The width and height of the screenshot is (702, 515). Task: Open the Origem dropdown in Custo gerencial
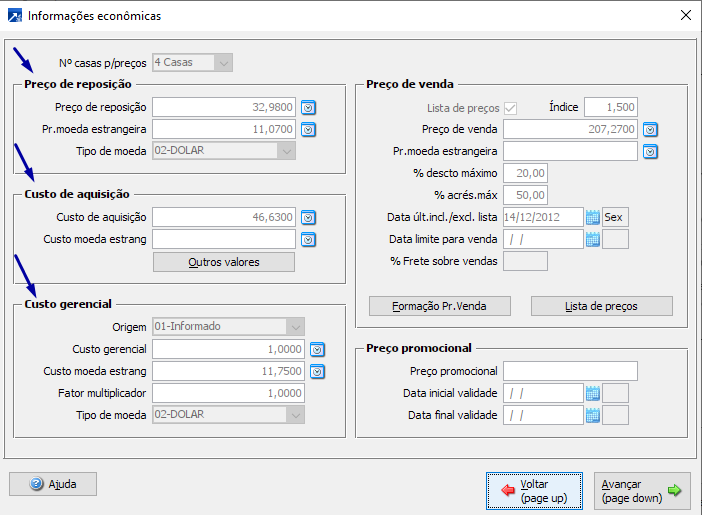coord(294,327)
